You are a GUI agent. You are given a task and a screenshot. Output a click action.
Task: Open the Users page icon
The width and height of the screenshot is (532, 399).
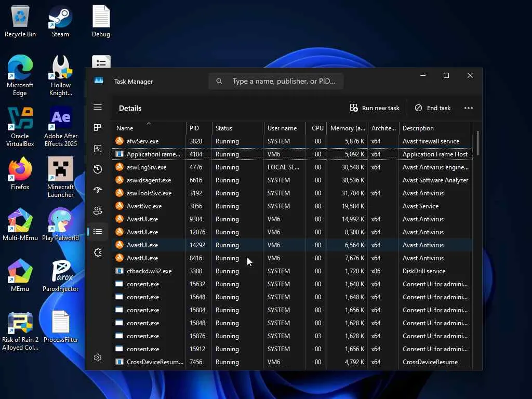point(98,211)
